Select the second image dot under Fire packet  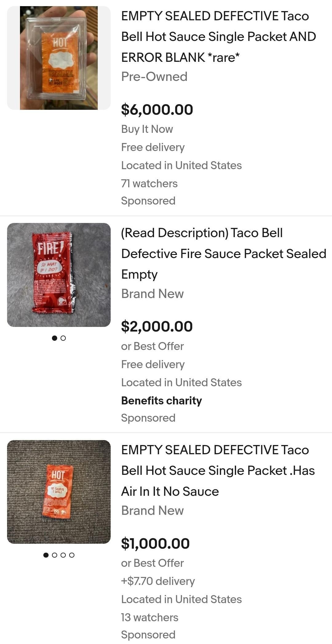point(63,338)
